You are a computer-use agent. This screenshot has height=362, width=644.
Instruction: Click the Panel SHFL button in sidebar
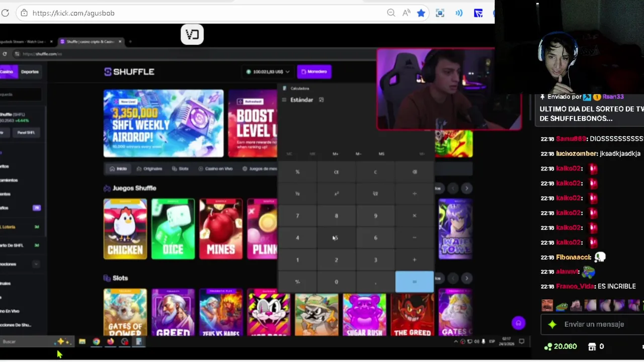(x=26, y=133)
